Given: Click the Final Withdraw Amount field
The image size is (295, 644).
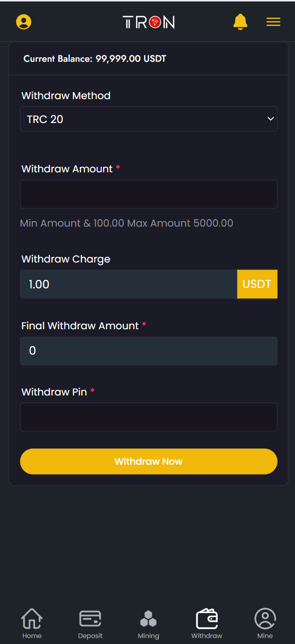Looking at the screenshot, I should point(148,351).
